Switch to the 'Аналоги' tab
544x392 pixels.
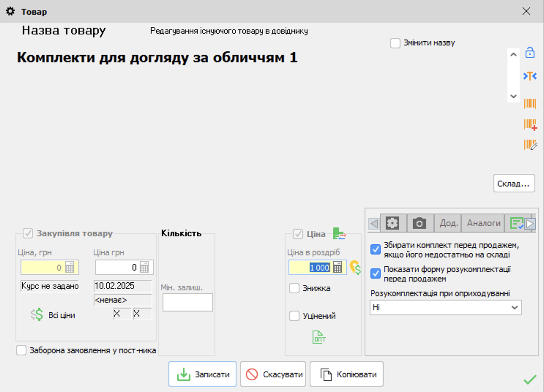coord(483,223)
